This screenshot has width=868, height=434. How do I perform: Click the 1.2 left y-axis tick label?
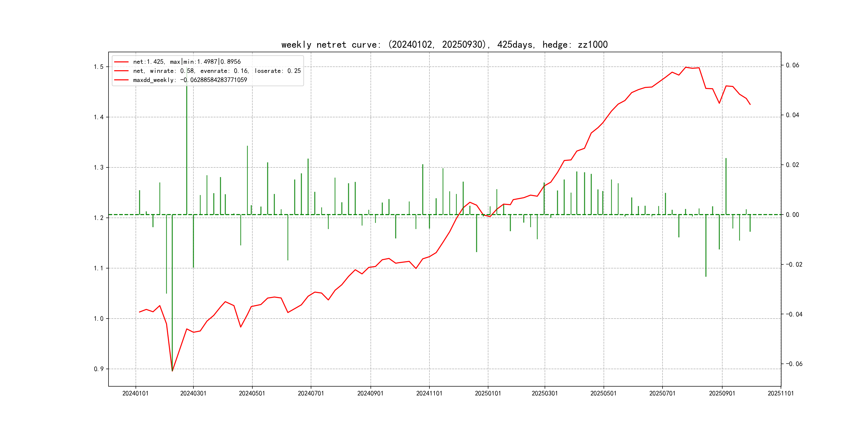click(x=98, y=218)
